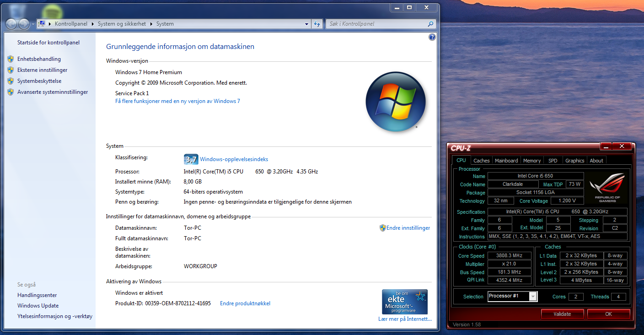Click the Republic of Gamers logo in CPU-Z

(607, 188)
